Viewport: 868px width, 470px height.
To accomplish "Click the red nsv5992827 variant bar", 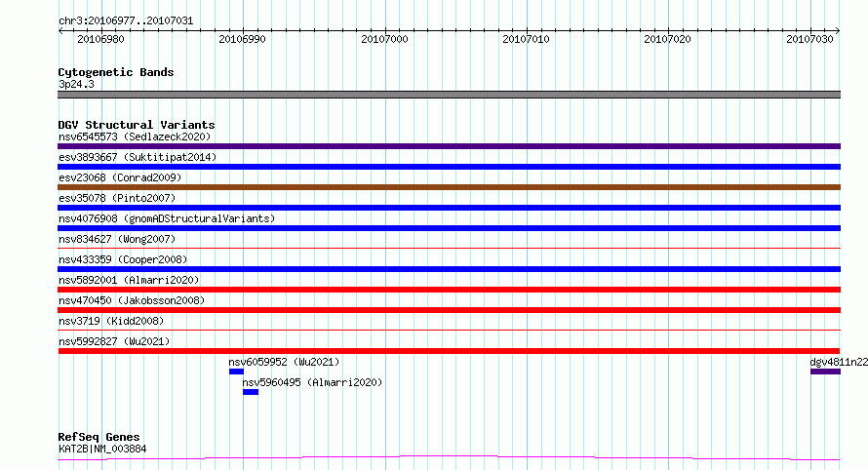I will [x=449, y=351].
